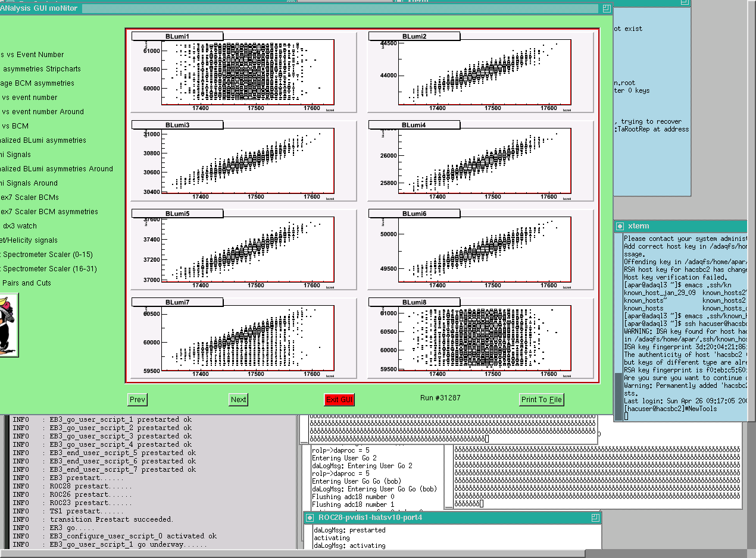Click the BLumi8 plot title box
The height and width of the screenshot is (558, 756).
414,302
